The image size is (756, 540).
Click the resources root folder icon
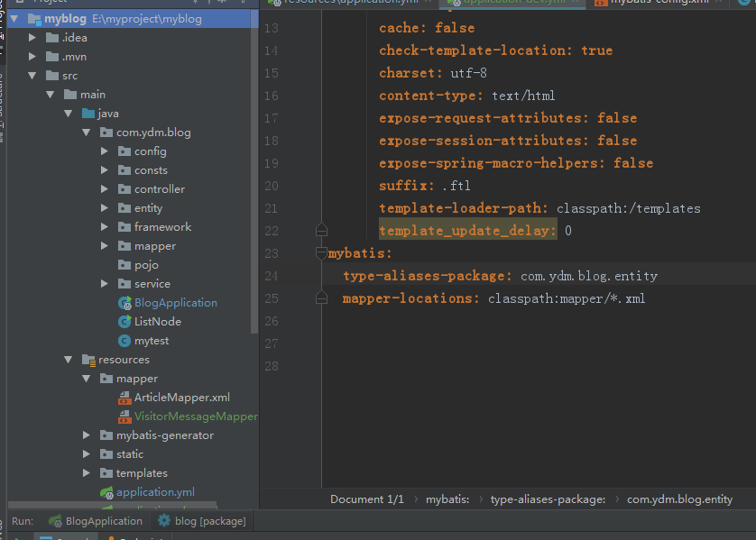[x=88, y=360]
